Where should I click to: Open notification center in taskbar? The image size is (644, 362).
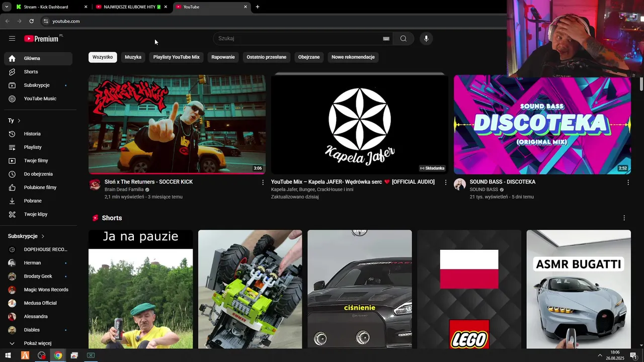point(633,355)
